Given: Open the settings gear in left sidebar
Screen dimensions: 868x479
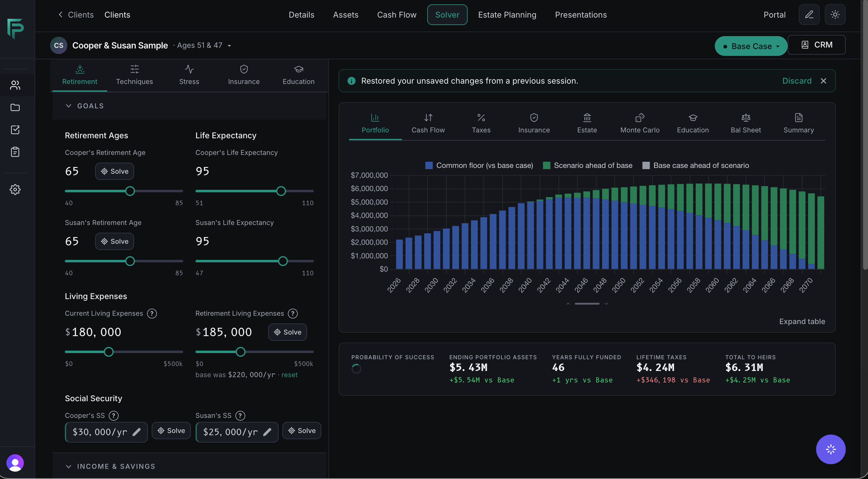Looking at the screenshot, I should point(15,190).
